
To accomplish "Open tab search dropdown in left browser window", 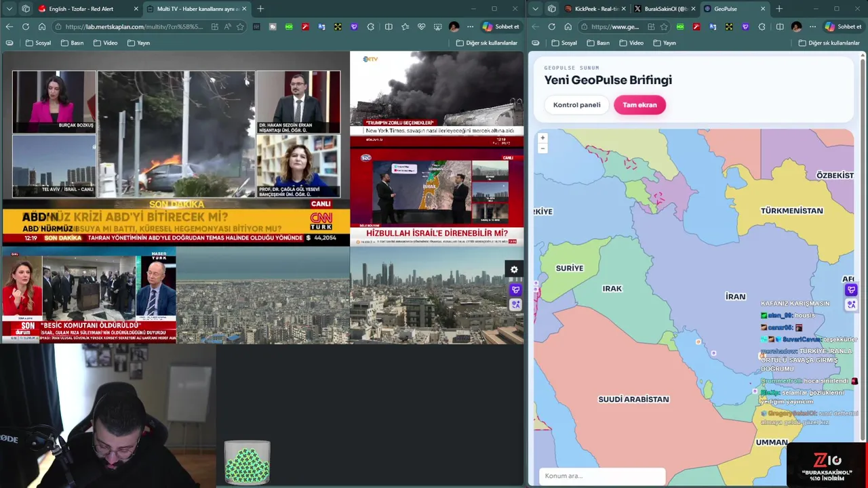I will 9,9.
